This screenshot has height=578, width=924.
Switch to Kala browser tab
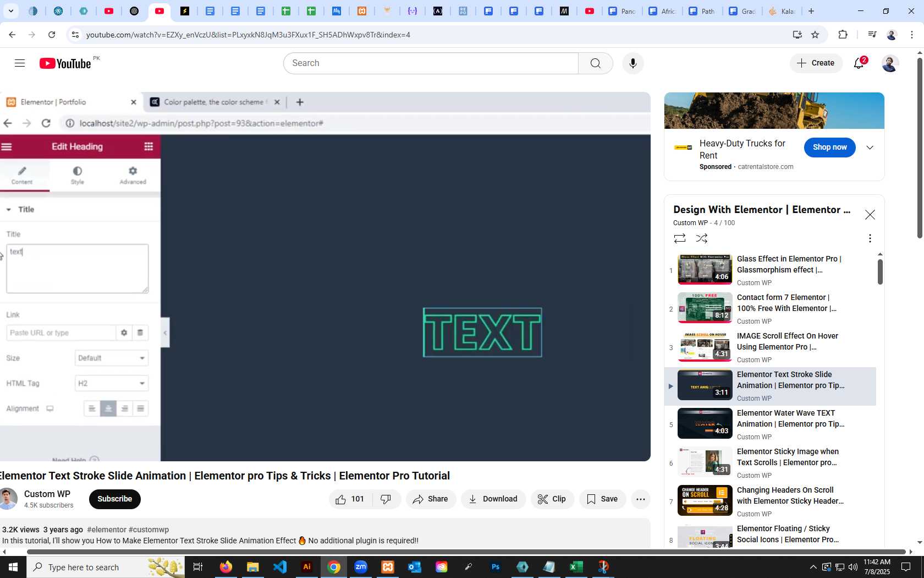[782, 11]
